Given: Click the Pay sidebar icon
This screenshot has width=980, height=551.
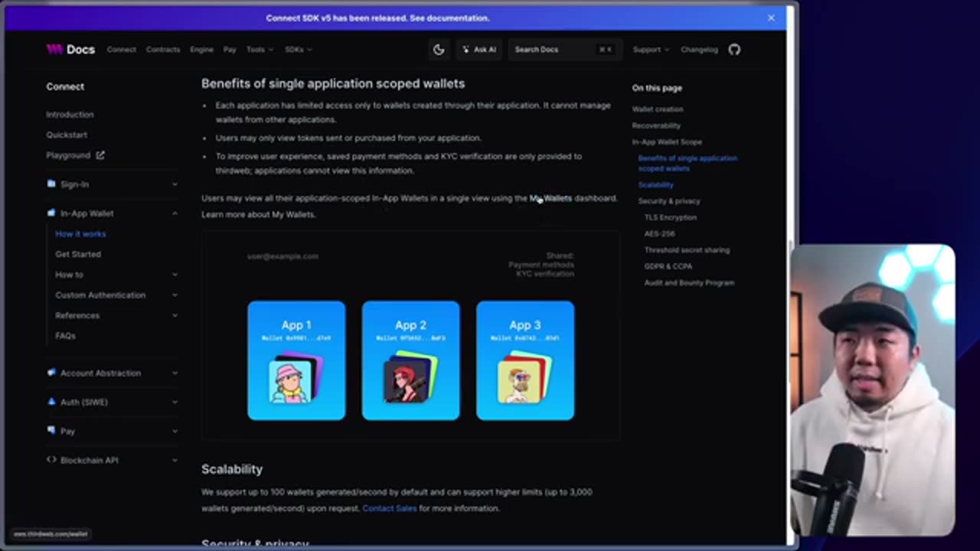Looking at the screenshot, I should 51,431.
